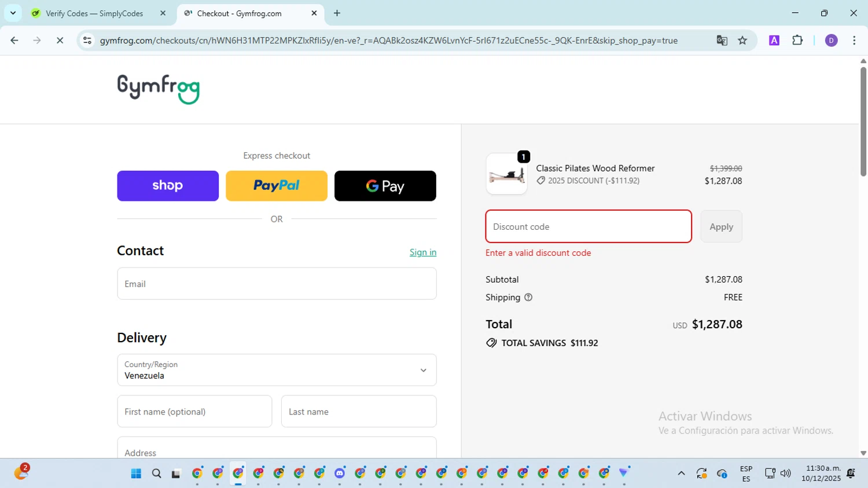Close the Checkout - Gymfrog.com tab

tap(314, 13)
